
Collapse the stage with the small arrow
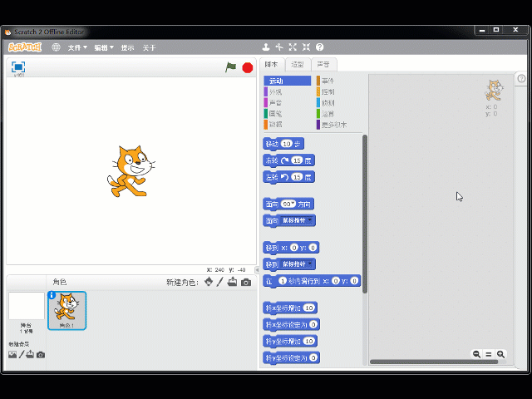tap(257, 270)
